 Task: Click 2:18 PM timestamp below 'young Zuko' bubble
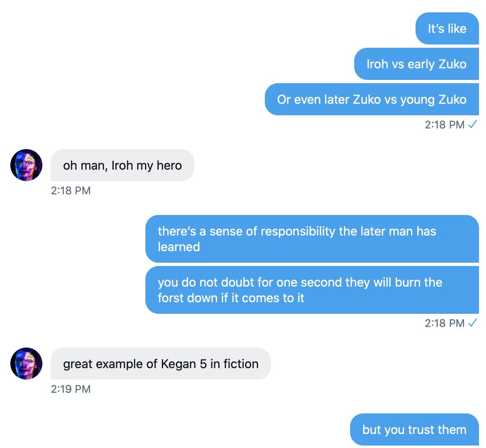pos(444,125)
